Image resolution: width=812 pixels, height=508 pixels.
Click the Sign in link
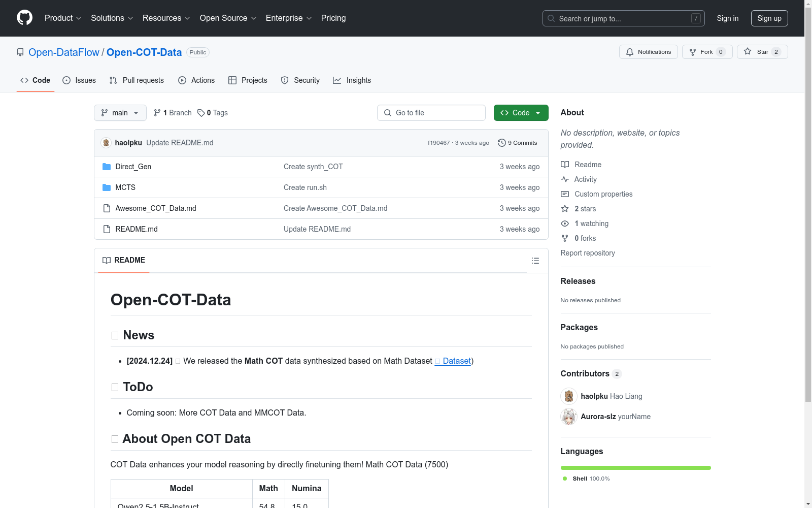(728, 18)
